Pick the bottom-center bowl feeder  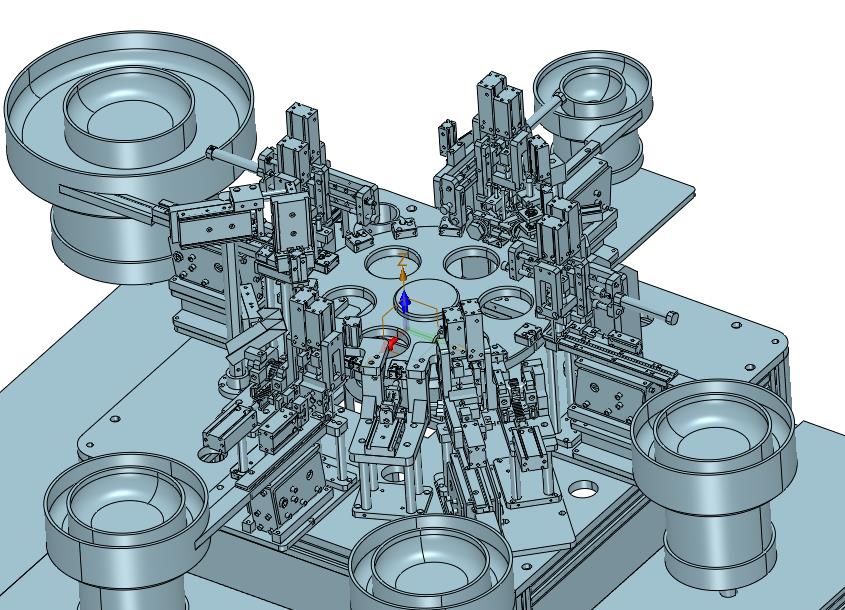(430, 563)
